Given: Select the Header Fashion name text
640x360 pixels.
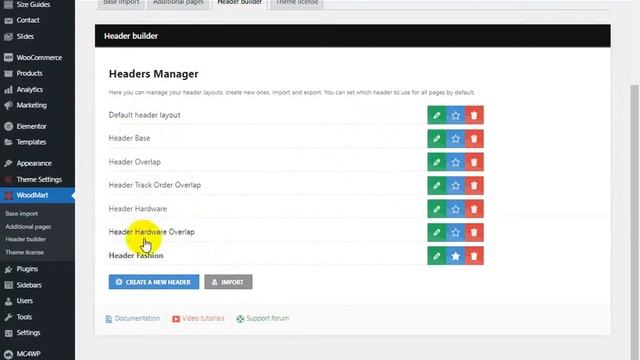Looking at the screenshot, I should (136, 256).
